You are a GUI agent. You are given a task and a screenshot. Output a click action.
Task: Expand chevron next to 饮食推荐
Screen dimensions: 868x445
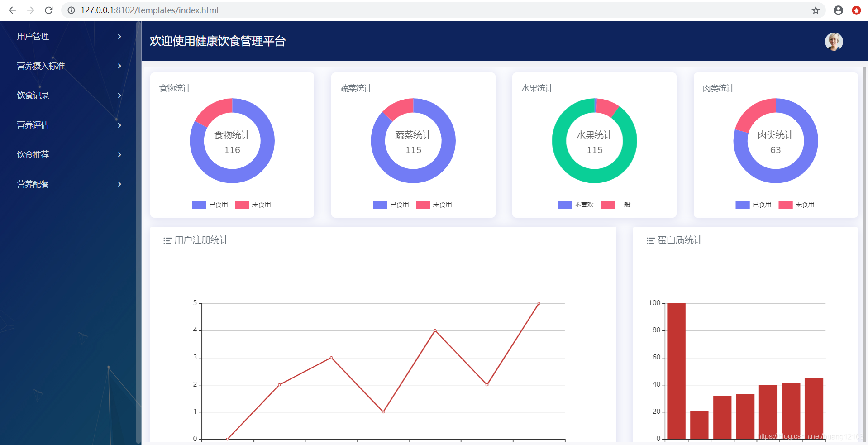click(119, 155)
